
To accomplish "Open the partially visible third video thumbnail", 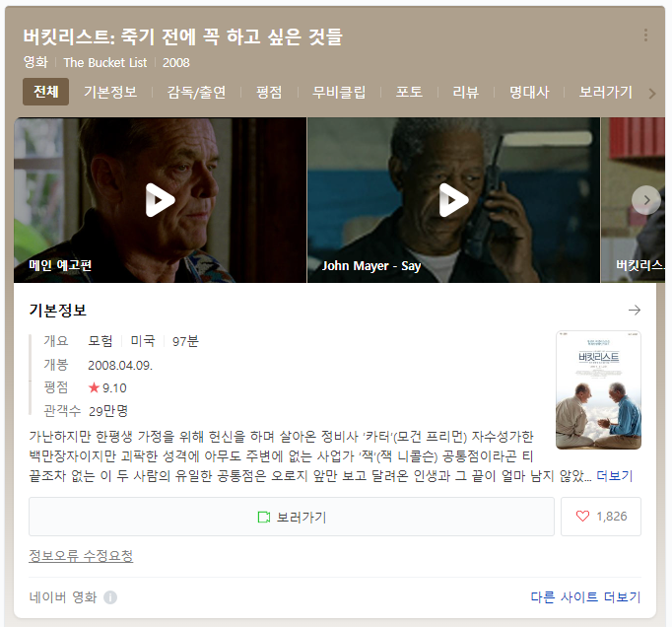I will click(633, 200).
